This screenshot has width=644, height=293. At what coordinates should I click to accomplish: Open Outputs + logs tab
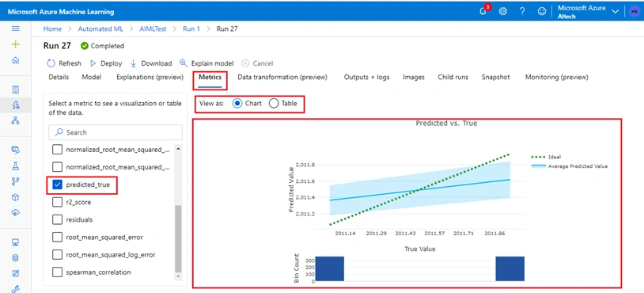367,77
